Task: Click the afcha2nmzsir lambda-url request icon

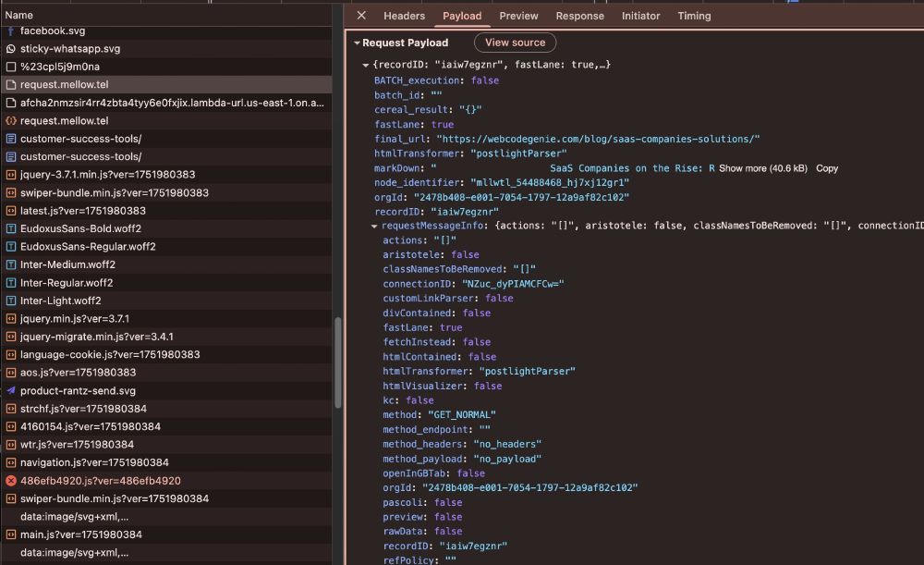Action: pos(10,103)
